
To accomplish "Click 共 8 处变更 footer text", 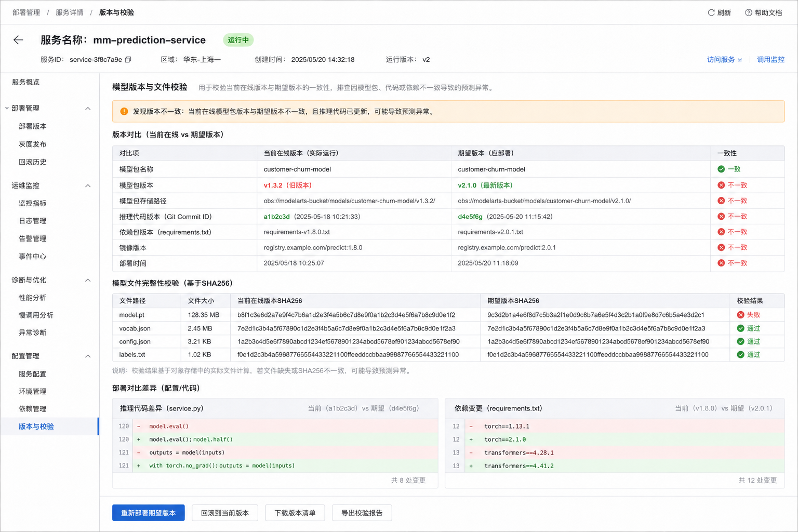I will (408, 481).
